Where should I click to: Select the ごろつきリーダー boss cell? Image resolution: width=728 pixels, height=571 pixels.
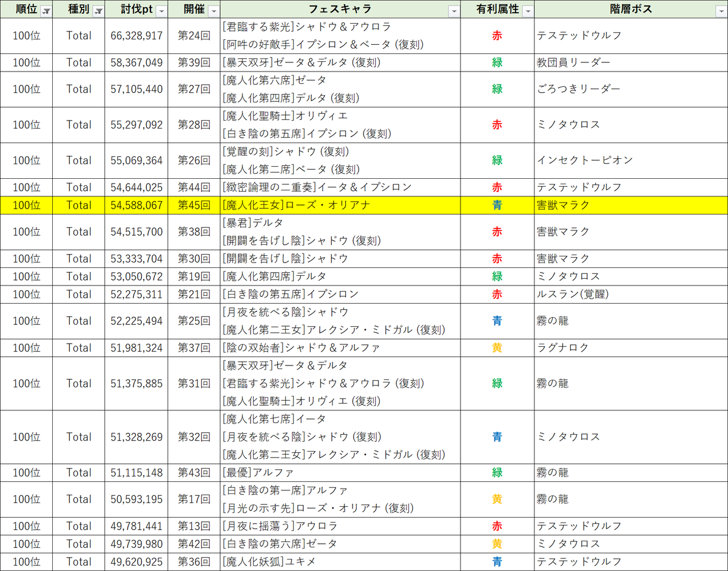pos(631,89)
